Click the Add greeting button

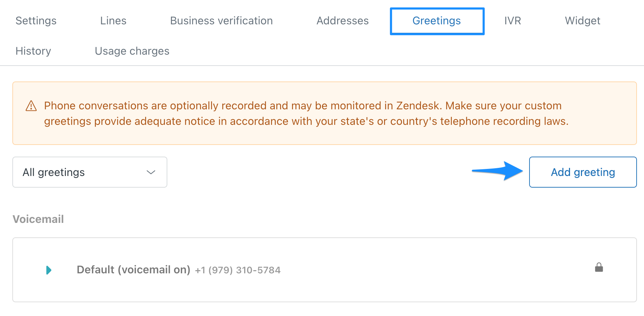point(583,172)
